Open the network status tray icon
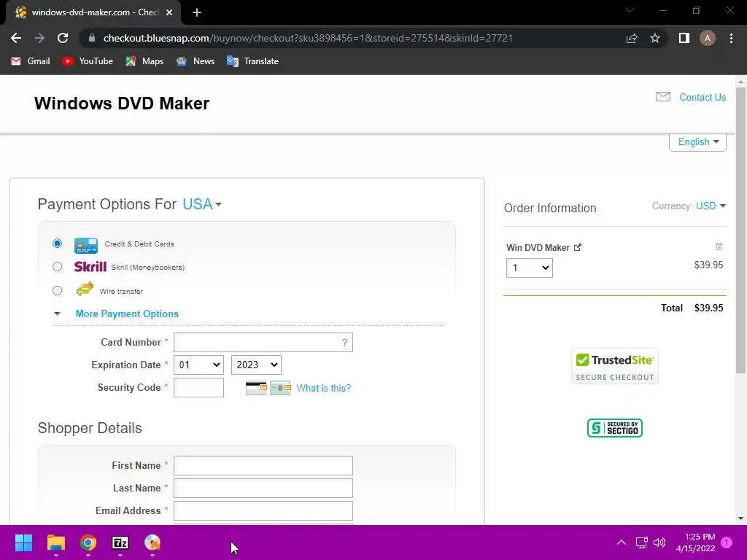The image size is (747, 560). 642,542
